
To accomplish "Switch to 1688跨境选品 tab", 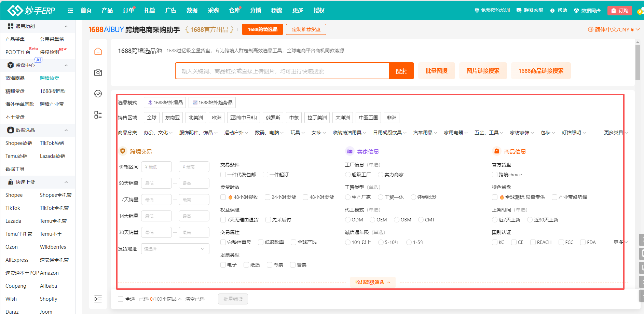I will coord(263,29).
